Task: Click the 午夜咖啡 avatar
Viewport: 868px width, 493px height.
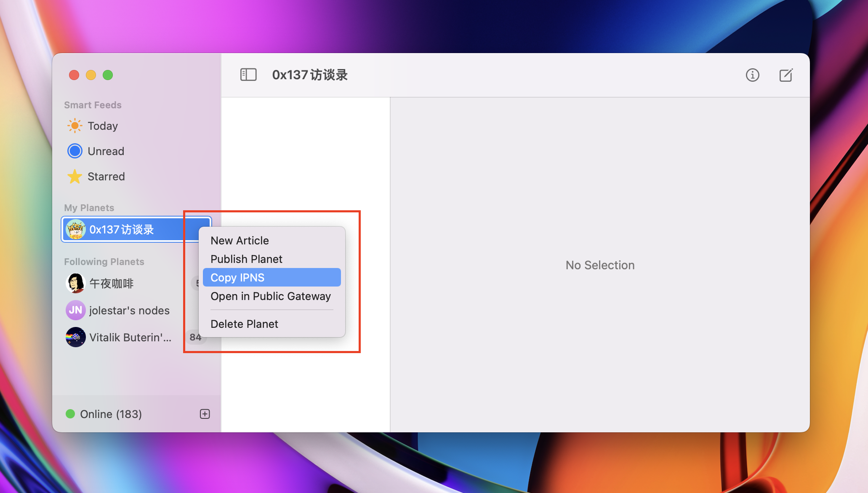Action: (76, 283)
